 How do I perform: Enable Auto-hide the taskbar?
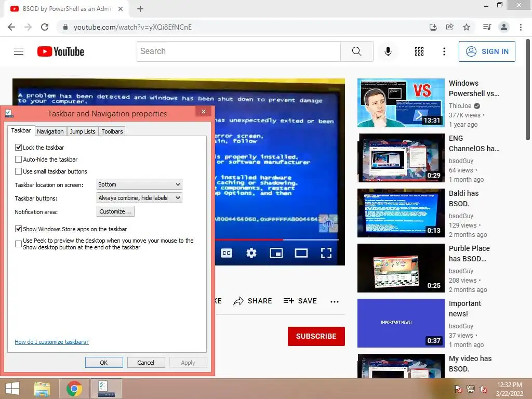coord(18,159)
